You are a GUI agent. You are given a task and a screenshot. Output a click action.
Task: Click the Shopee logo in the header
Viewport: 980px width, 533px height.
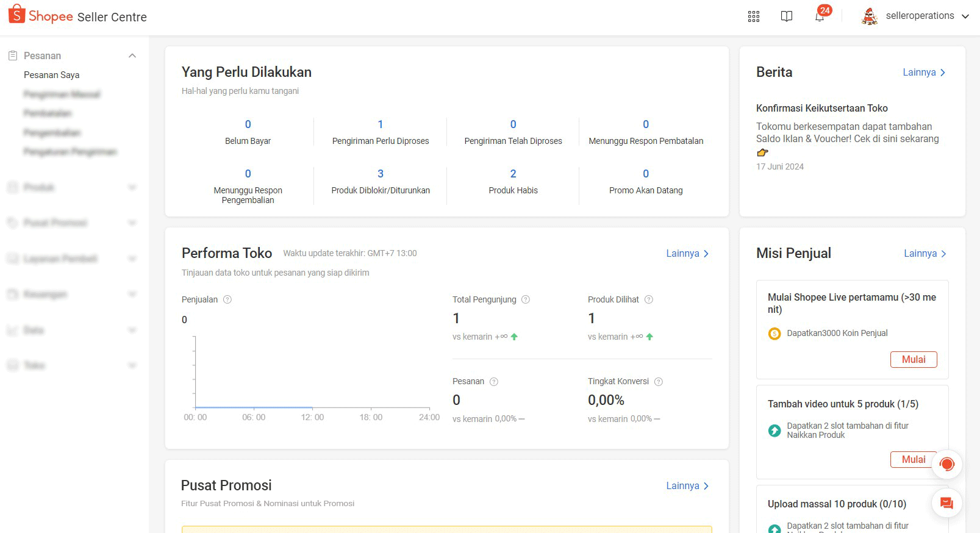tap(40, 15)
